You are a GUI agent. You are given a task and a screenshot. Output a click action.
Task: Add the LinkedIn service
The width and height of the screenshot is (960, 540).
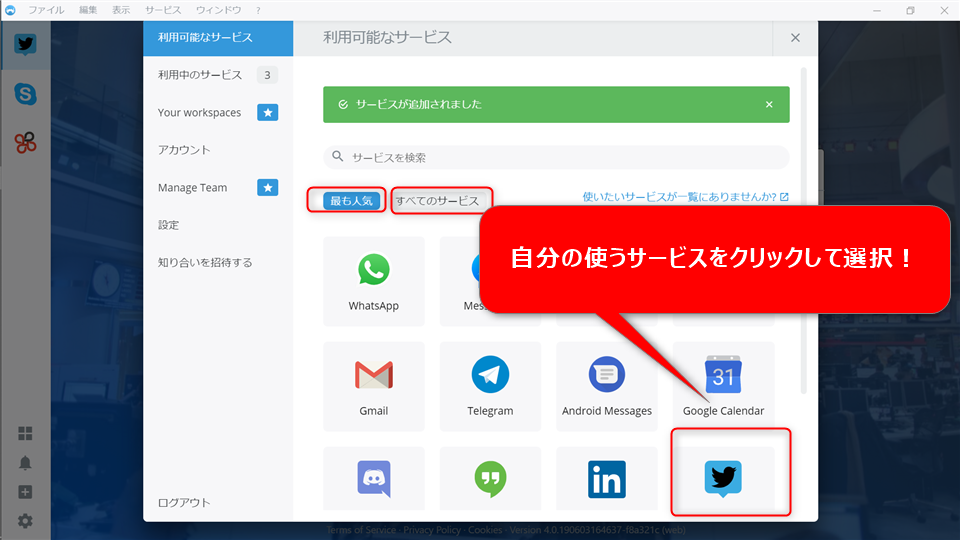(x=607, y=478)
